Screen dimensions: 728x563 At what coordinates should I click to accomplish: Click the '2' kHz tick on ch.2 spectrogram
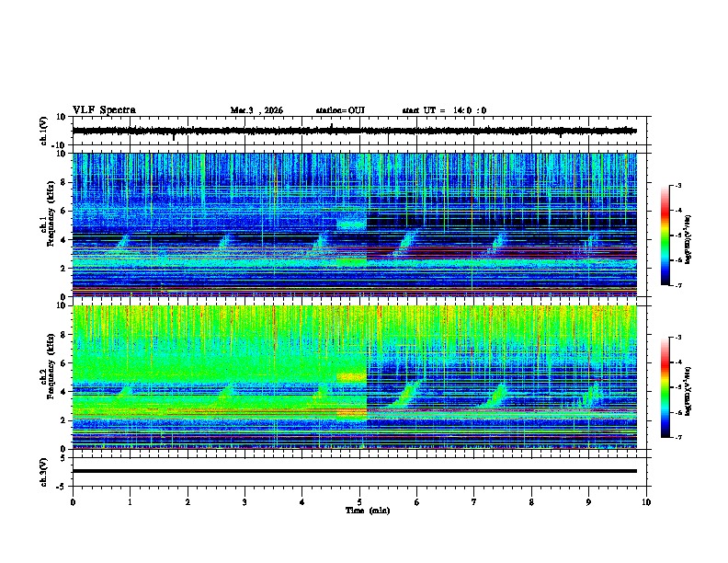(x=63, y=420)
